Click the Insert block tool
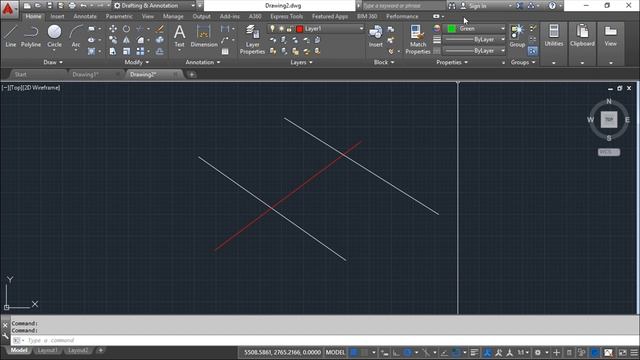This screenshot has width=640, height=360. pos(376,36)
